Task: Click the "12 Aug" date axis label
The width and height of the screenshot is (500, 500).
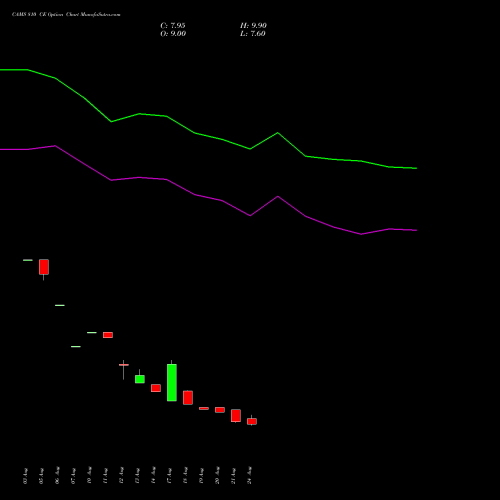Action: [x=121, y=476]
